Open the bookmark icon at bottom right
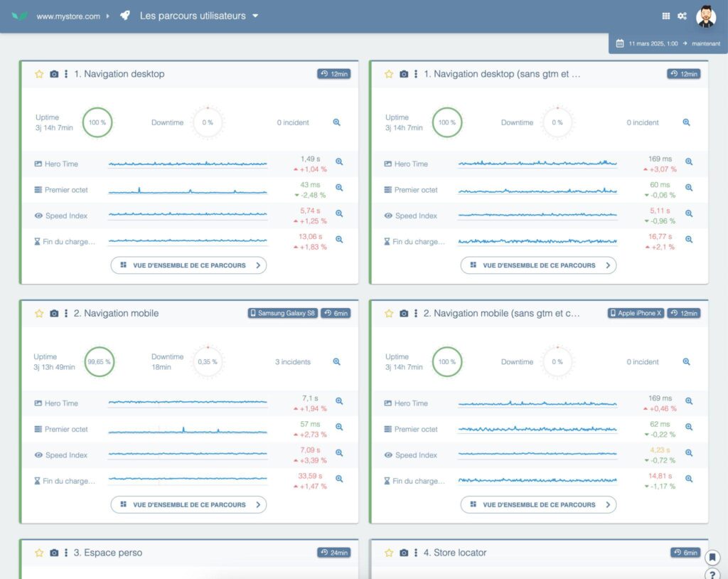The image size is (728, 579). (x=712, y=558)
